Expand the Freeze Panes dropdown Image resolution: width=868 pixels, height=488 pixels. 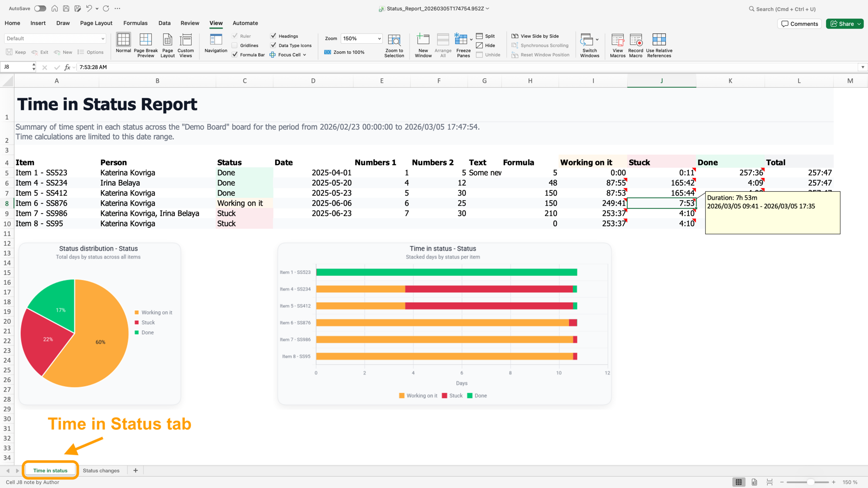point(471,39)
